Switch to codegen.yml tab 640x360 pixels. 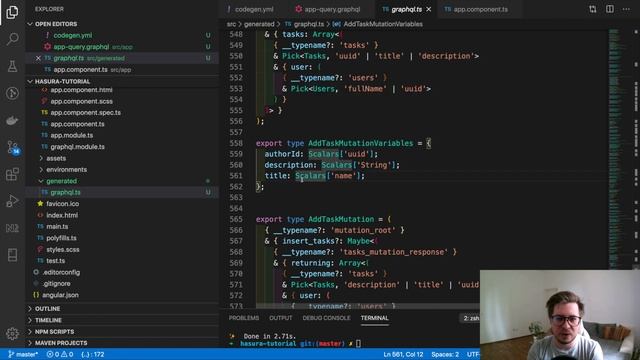[x=250, y=9]
